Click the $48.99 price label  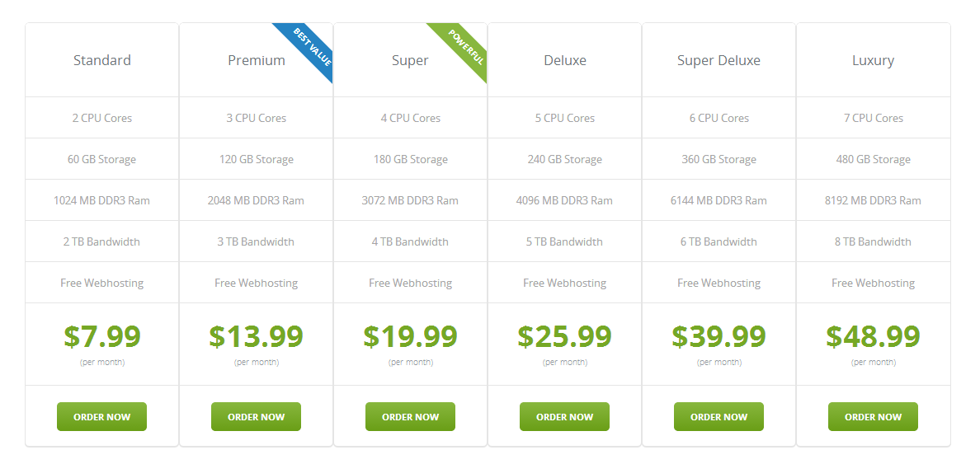click(x=873, y=336)
